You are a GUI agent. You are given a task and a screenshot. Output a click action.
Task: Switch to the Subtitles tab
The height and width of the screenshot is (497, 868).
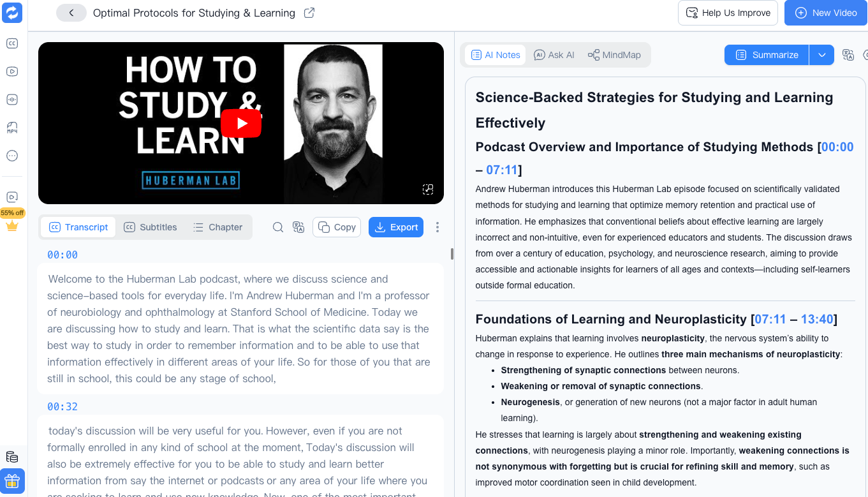pos(151,227)
